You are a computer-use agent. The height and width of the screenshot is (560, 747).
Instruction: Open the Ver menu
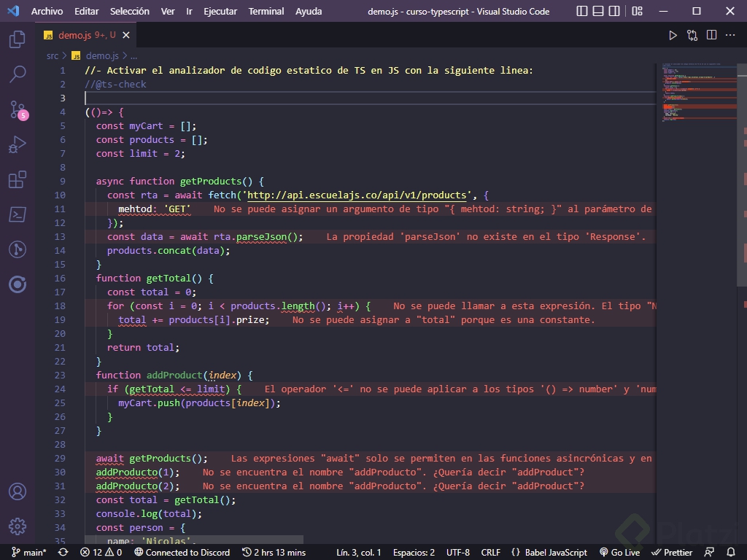pos(168,12)
